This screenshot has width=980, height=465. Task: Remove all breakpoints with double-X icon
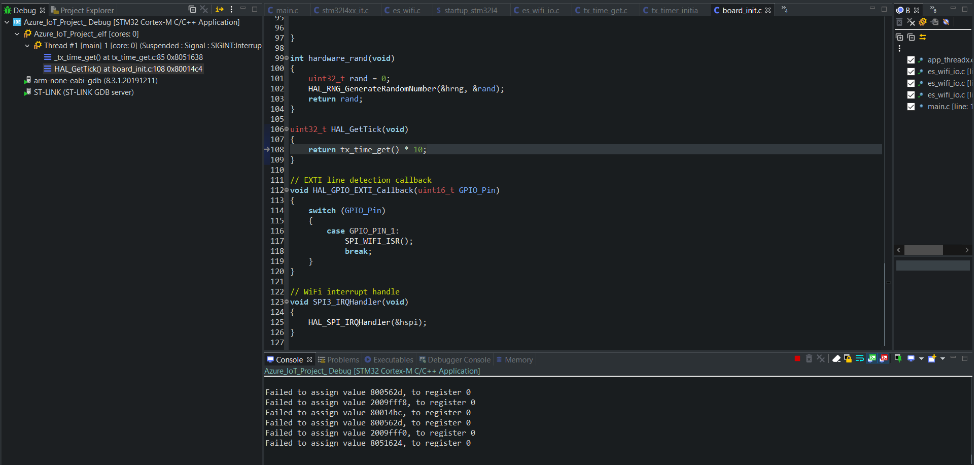(911, 22)
